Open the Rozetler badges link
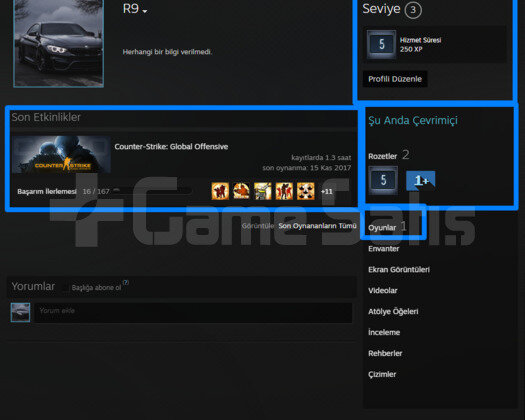Viewport: 525px width, 420px height. pyautogui.click(x=382, y=156)
